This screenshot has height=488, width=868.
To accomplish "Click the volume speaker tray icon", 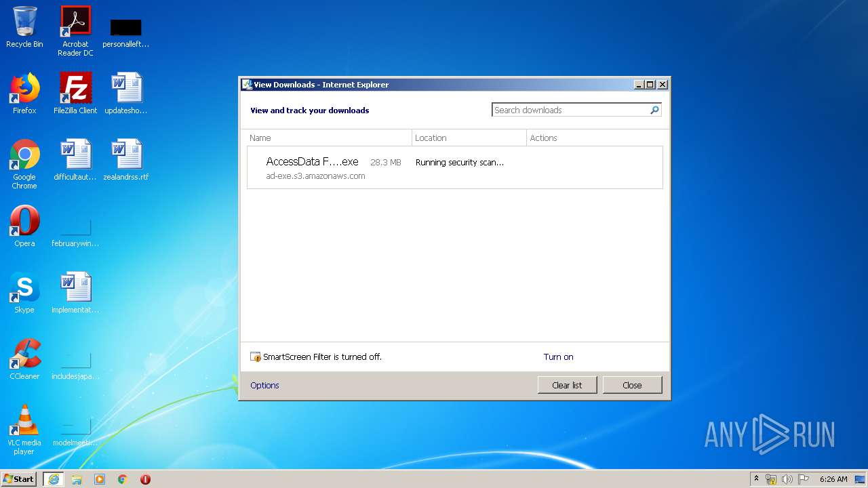I will (787, 479).
